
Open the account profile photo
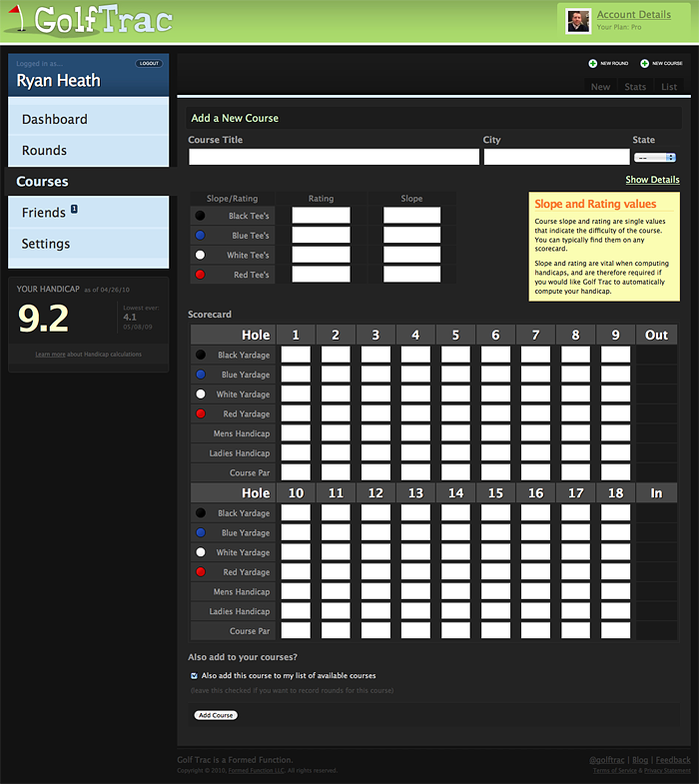pos(577,21)
